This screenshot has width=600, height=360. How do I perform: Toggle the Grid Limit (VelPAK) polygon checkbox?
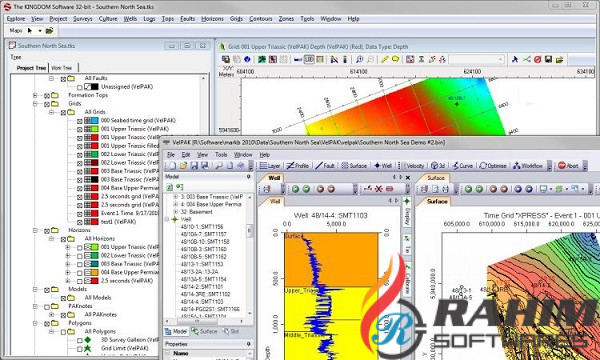click(x=80, y=349)
